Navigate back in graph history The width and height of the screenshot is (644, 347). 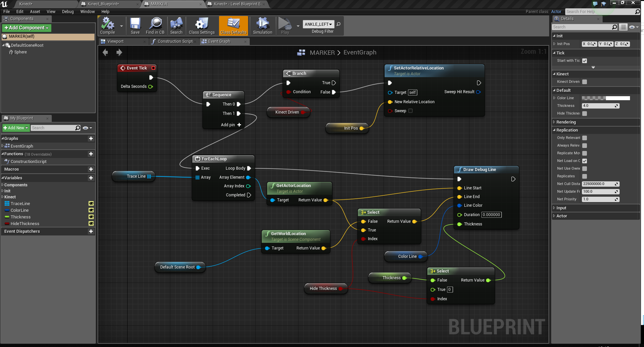[105, 52]
